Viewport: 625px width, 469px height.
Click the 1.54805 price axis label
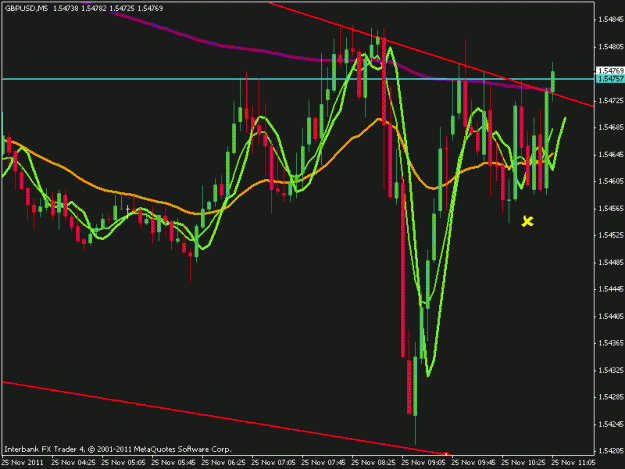point(611,47)
